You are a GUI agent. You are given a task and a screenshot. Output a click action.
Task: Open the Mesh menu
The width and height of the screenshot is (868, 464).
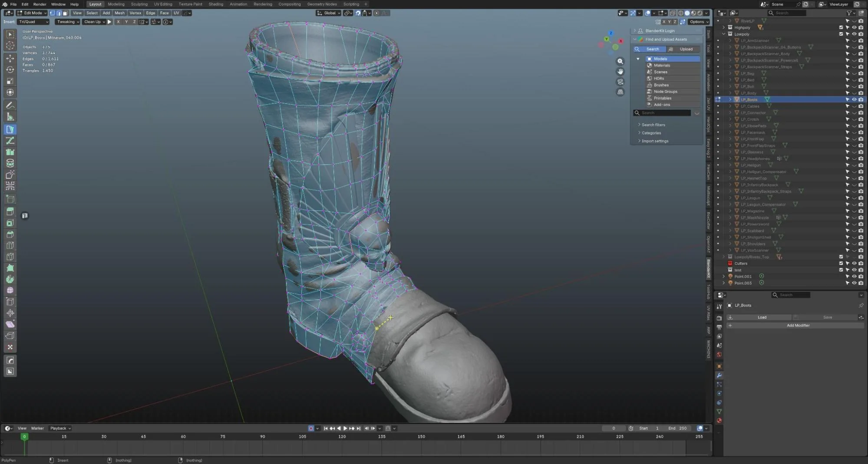119,13
